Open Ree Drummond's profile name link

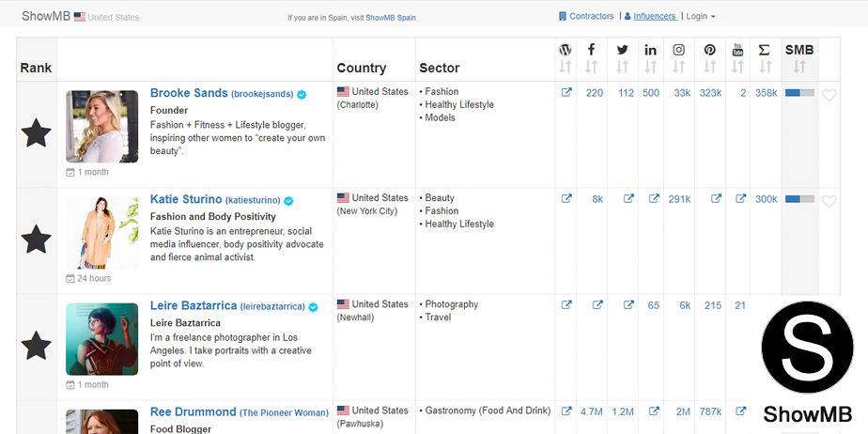194,411
